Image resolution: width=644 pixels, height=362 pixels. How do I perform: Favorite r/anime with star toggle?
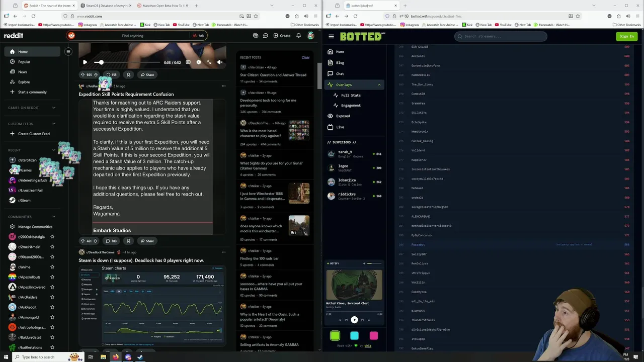(x=52, y=267)
